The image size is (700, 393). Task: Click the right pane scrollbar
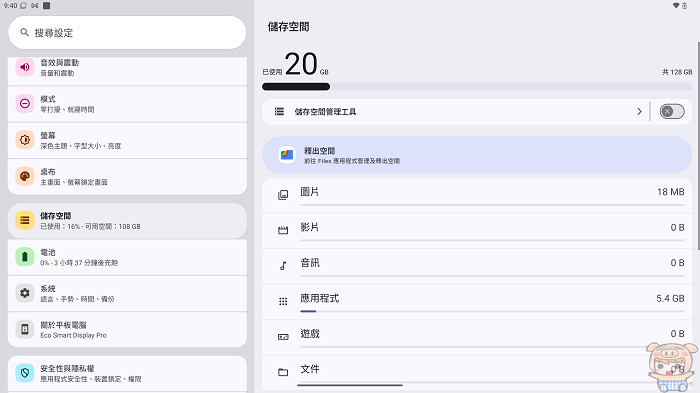tap(698, 146)
